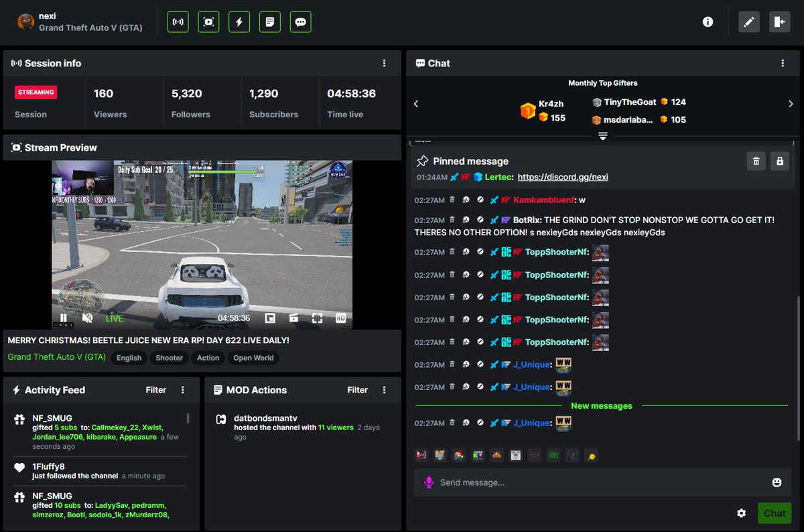
Task: Click the Kamkambluenf username in chat
Action: pyautogui.click(x=544, y=200)
